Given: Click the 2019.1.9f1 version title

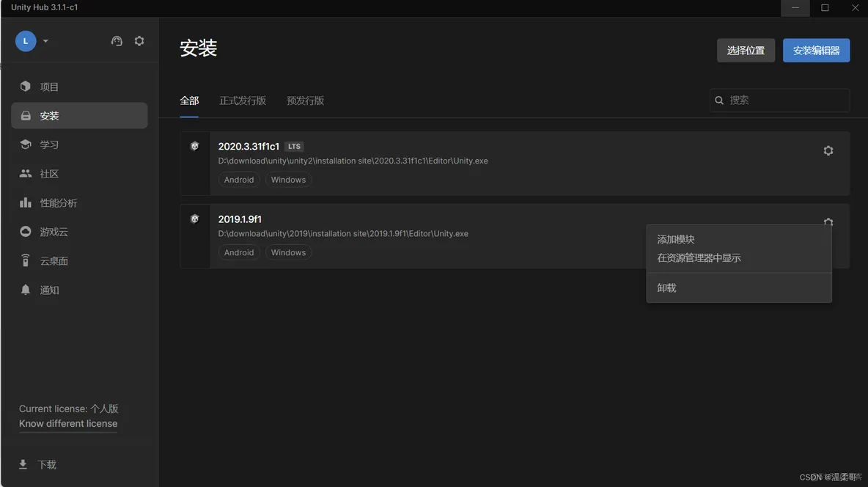Looking at the screenshot, I should point(240,219).
